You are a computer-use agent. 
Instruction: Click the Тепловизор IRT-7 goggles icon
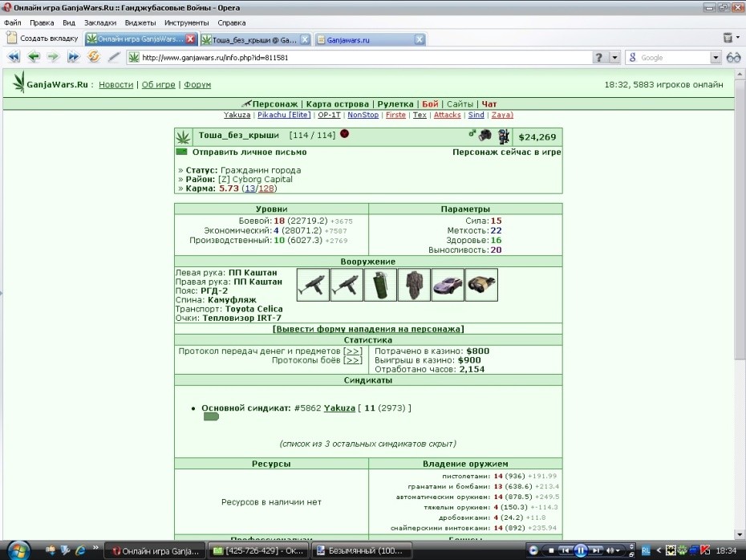pyautogui.click(x=481, y=285)
